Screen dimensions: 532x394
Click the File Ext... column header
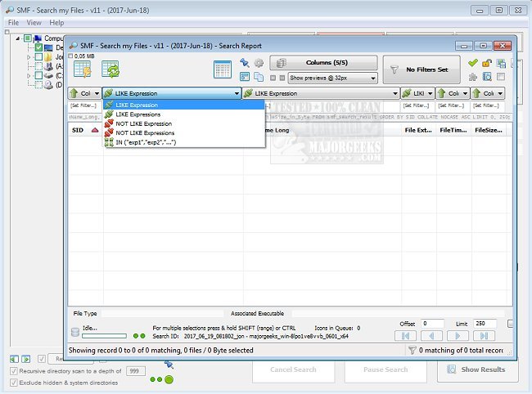point(418,130)
